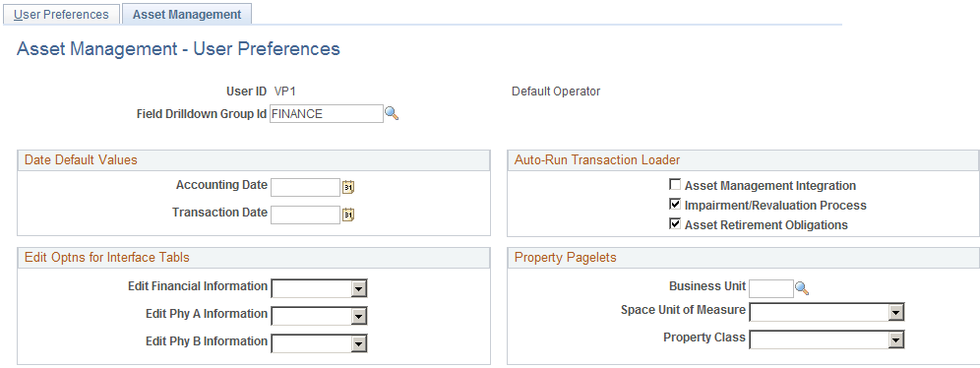Open lookup for Field Drilldown Group Id

pos(392,114)
